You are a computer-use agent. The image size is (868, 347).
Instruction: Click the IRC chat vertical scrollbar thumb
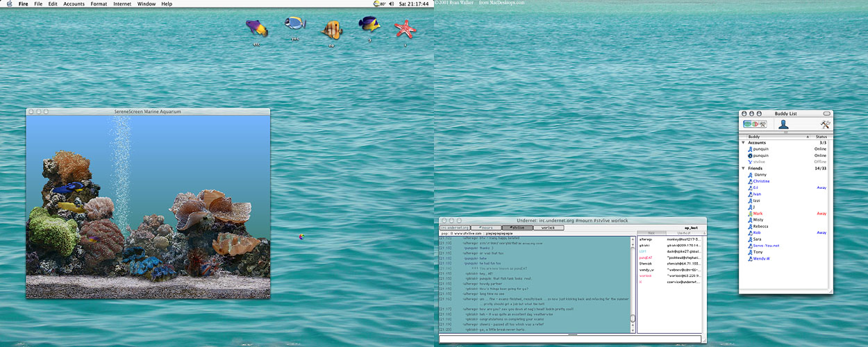[633, 319]
